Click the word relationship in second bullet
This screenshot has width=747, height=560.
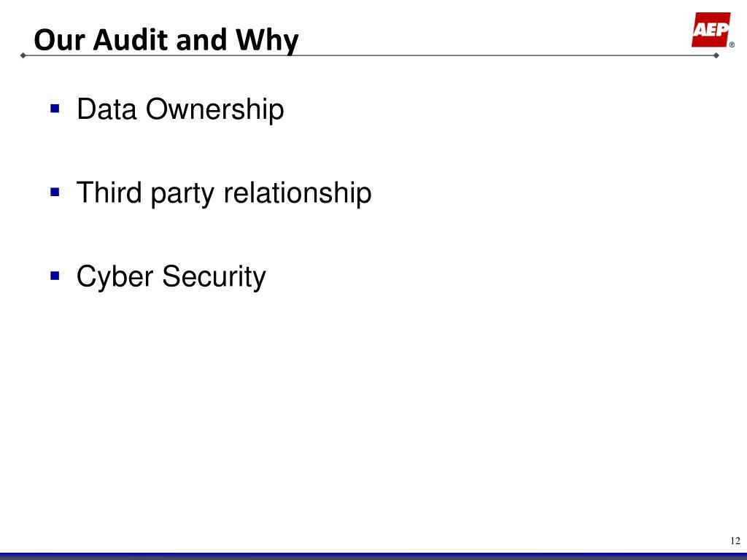(298, 192)
